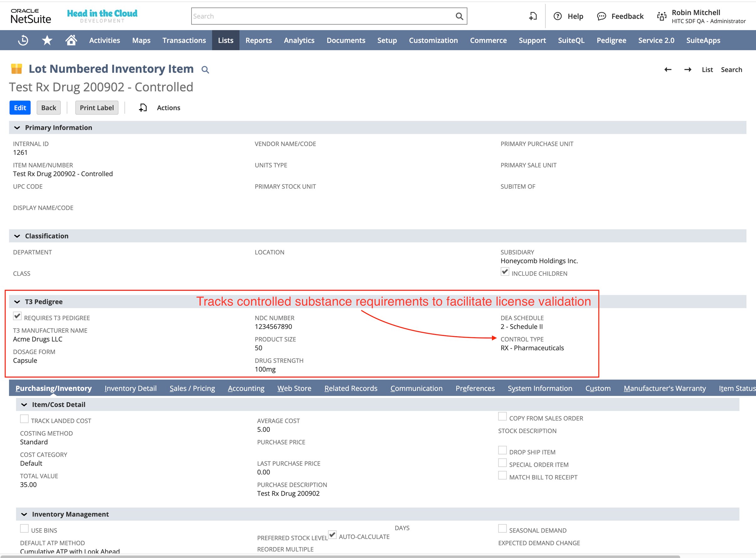
Task: Switch to the Sales / Pricing tab
Action: click(192, 388)
